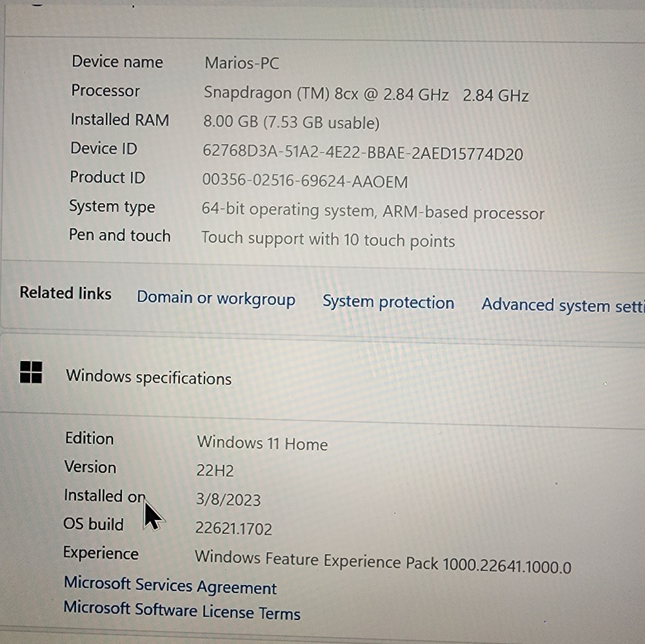
Task: Expand the Windows specifications section
Action: point(148,378)
